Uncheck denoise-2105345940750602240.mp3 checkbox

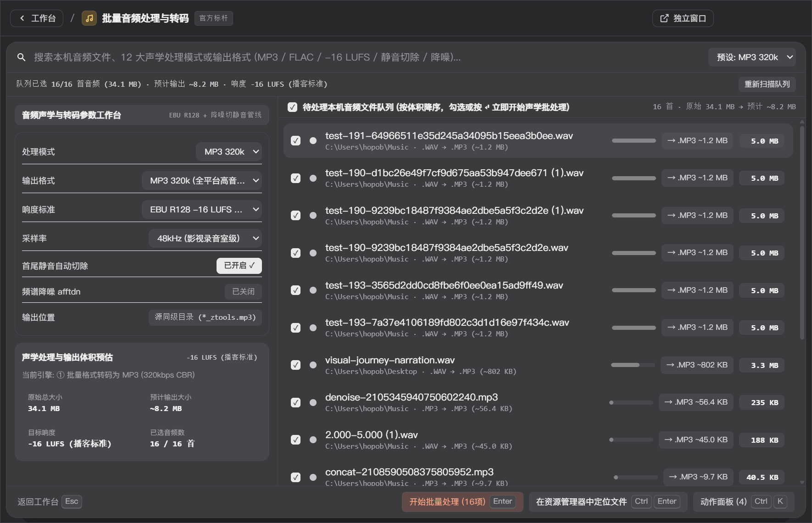[x=296, y=402]
